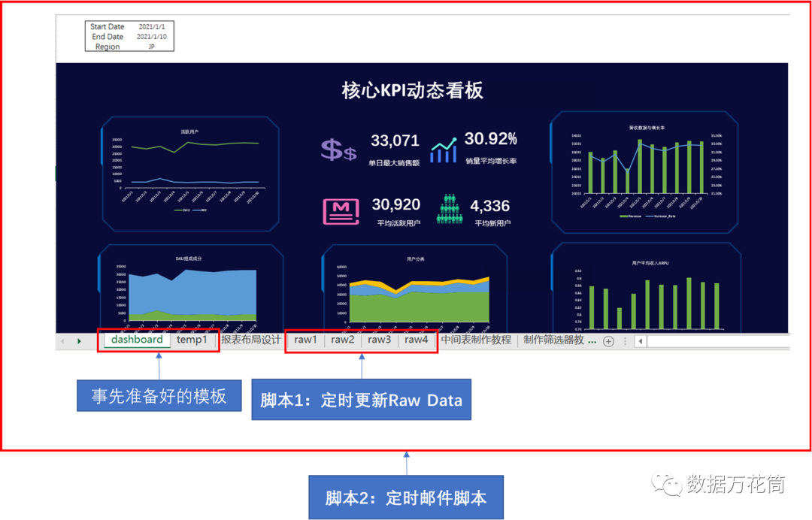Select the 营收数据与增长率 combo chart
The height and width of the screenshot is (520, 812).
pyautogui.click(x=645, y=174)
